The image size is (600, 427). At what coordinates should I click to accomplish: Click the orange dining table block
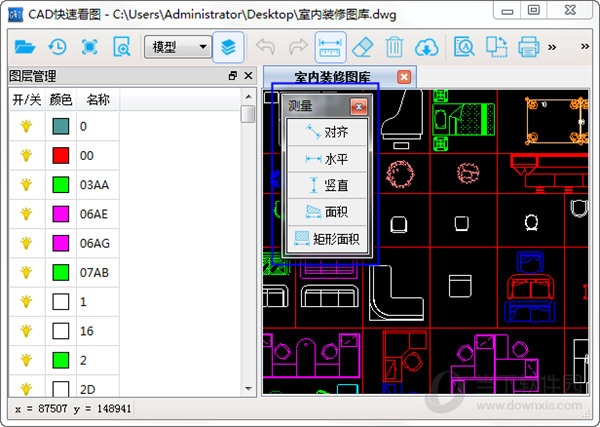tap(557, 121)
